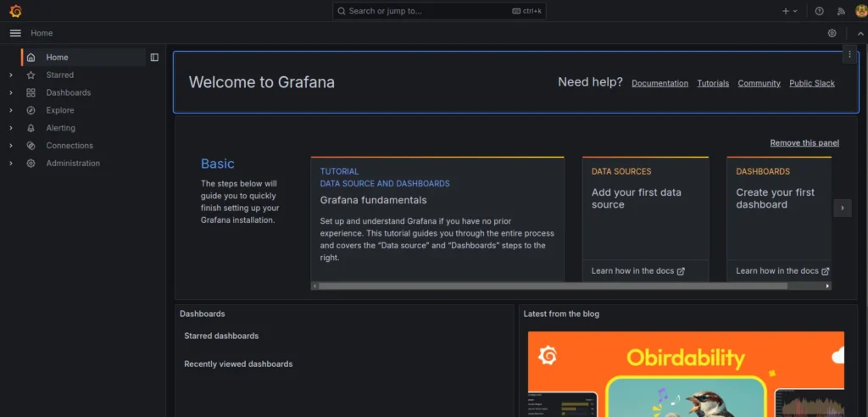Expand the Starred section chevron
This screenshot has width=868, height=417.
pos(11,75)
